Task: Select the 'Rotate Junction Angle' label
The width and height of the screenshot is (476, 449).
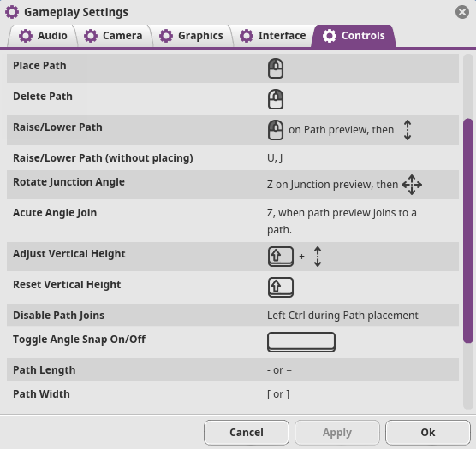Action: [x=68, y=182]
